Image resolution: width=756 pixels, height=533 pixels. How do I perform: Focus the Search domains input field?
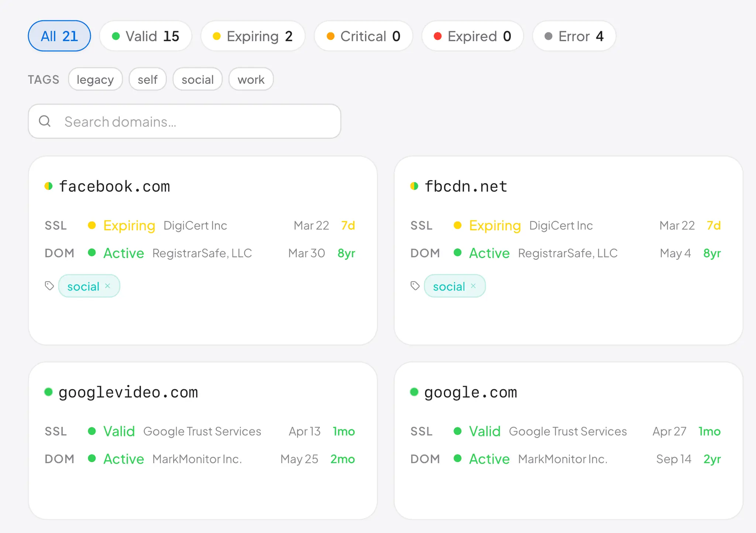coord(185,121)
